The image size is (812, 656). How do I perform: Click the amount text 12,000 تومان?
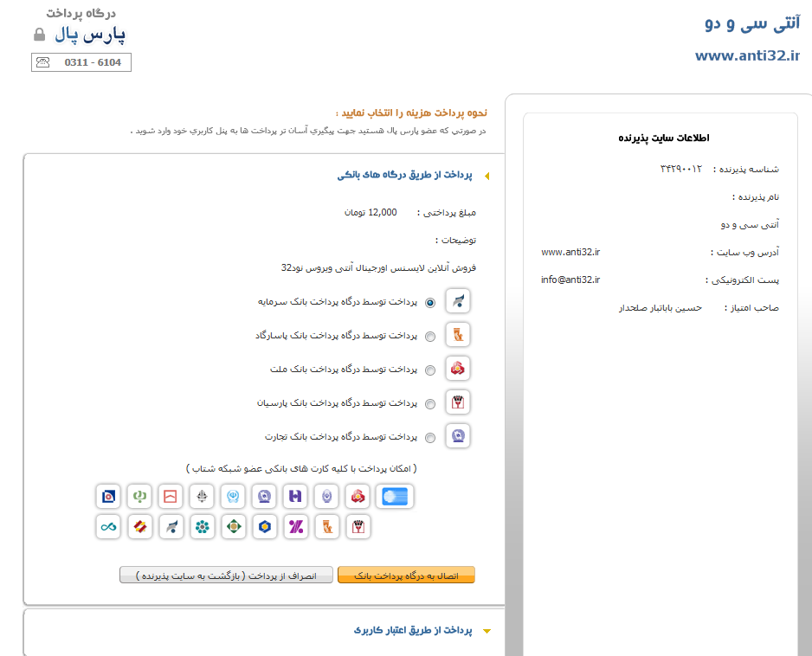click(371, 212)
